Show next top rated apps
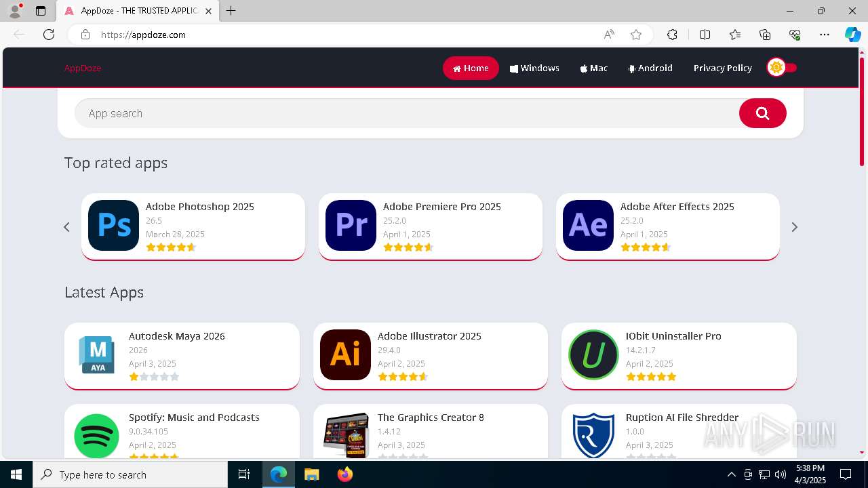This screenshot has width=868, height=488. pyautogui.click(x=795, y=227)
